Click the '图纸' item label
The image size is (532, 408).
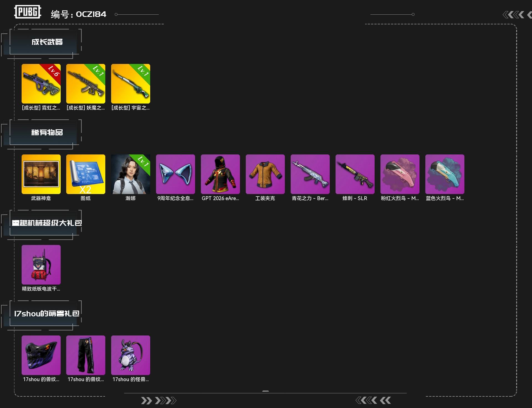[86, 198]
